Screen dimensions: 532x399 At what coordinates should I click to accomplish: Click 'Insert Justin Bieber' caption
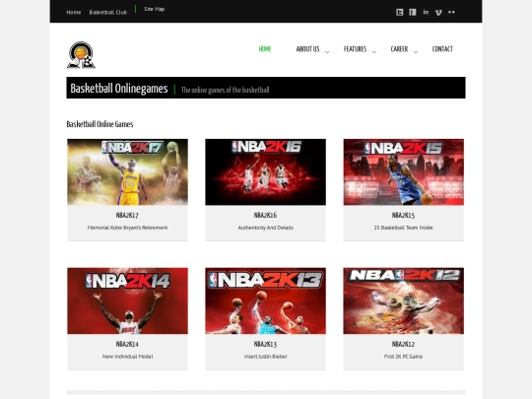click(x=266, y=357)
